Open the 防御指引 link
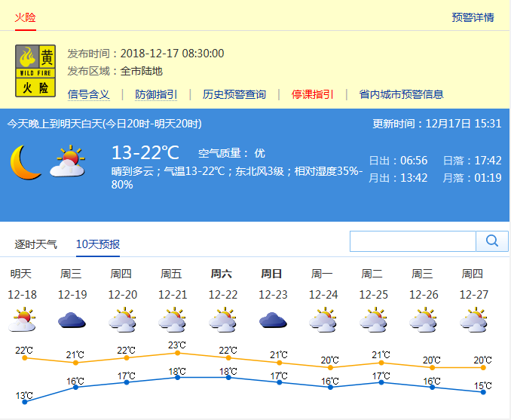 click(x=156, y=94)
